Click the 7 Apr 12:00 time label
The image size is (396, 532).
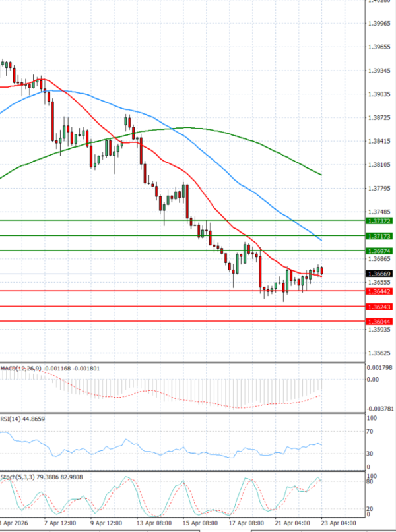60,522
